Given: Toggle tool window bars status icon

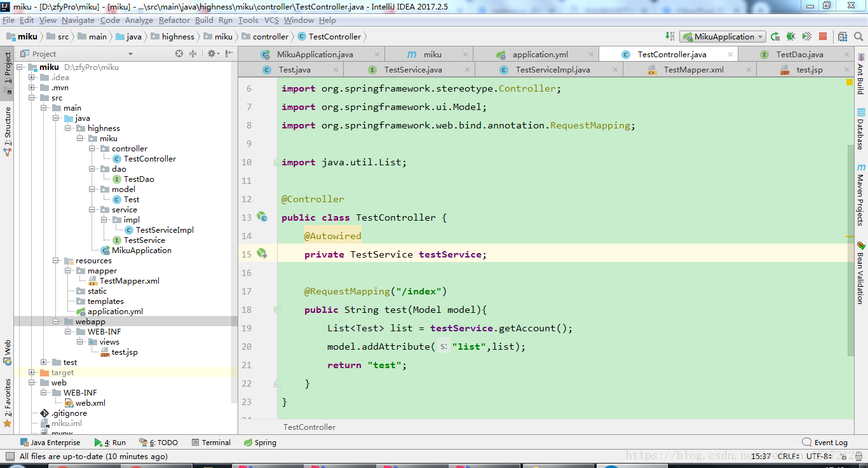Looking at the screenshot, I should point(10,456).
